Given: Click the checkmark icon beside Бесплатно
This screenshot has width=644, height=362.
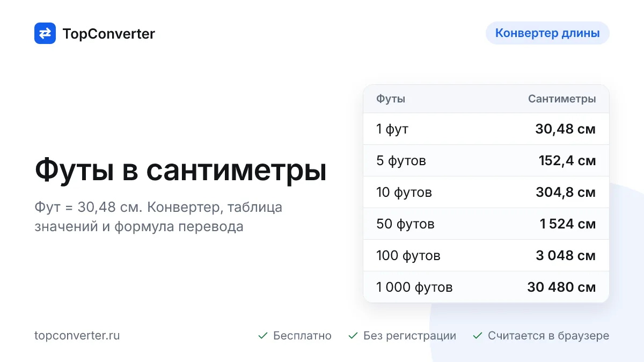Looking at the screenshot, I should point(263,336).
